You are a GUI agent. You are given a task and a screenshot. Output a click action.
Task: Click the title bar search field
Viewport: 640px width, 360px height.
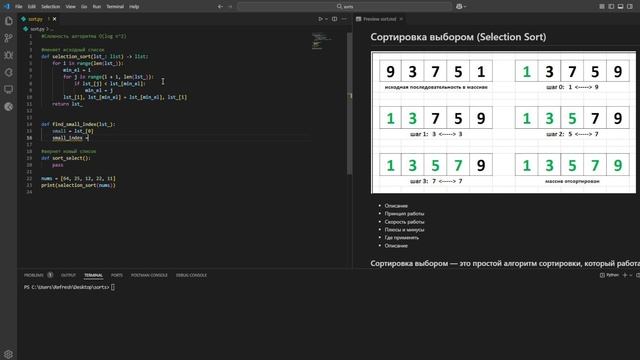point(345,7)
